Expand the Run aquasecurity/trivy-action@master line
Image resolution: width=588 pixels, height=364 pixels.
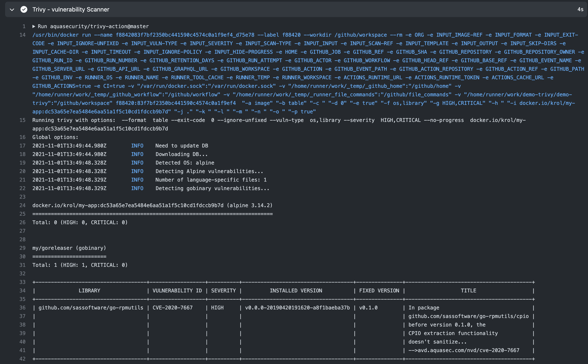[x=34, y=26]
